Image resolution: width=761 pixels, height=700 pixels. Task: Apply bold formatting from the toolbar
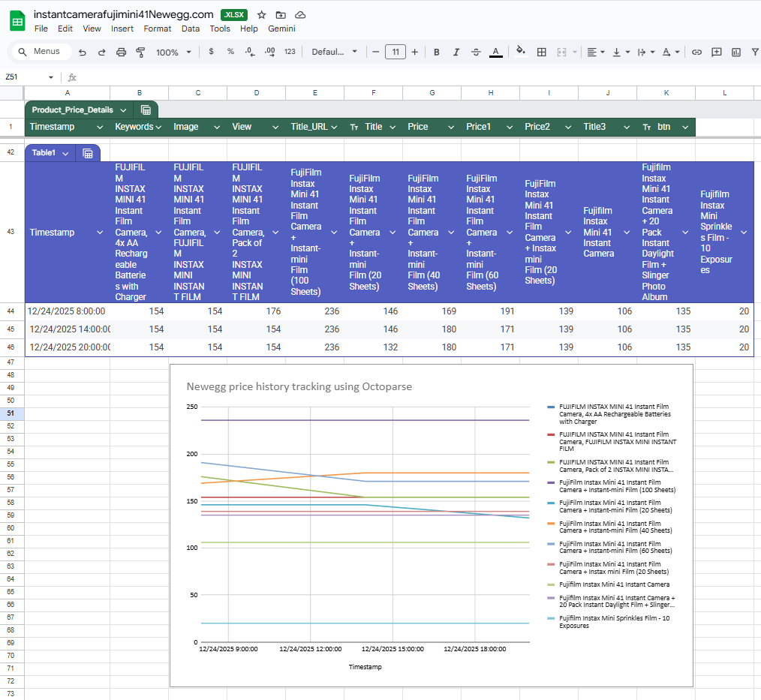coord(436,53)
